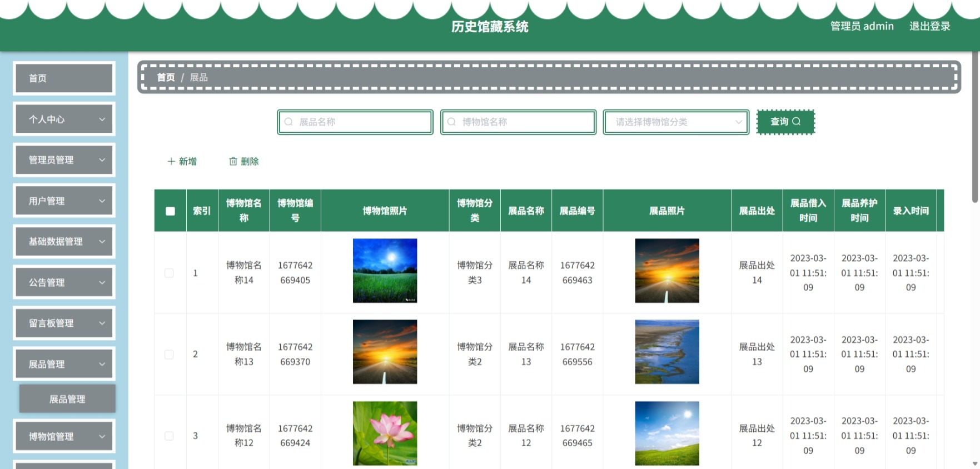Viewport: 980px width, 469px height.
Task: Open museum photo thumbnail in row 1
Action: coord(385,271)
